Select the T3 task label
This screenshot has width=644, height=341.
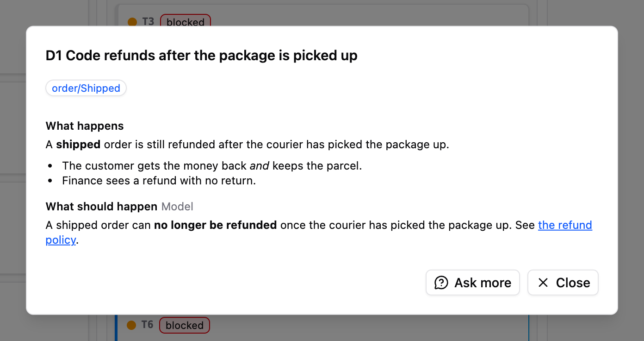pyautogui.click(x=148, y=21)
